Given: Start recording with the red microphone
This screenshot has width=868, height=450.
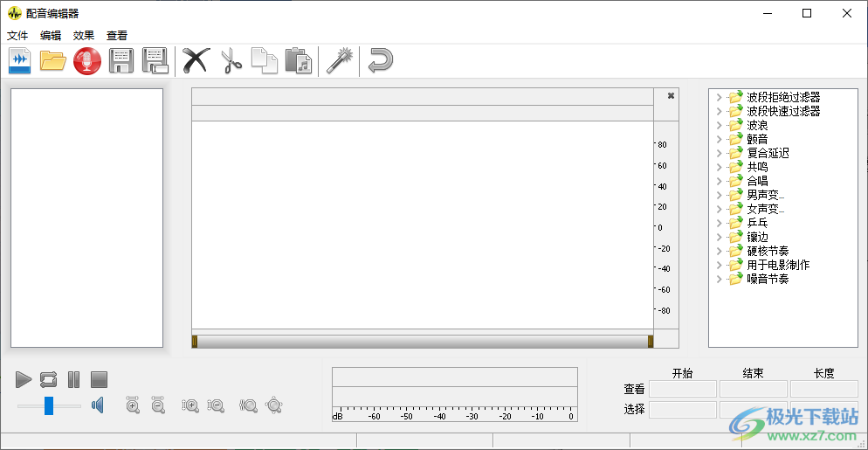Looking at the screenshot, I should [87, 61].
